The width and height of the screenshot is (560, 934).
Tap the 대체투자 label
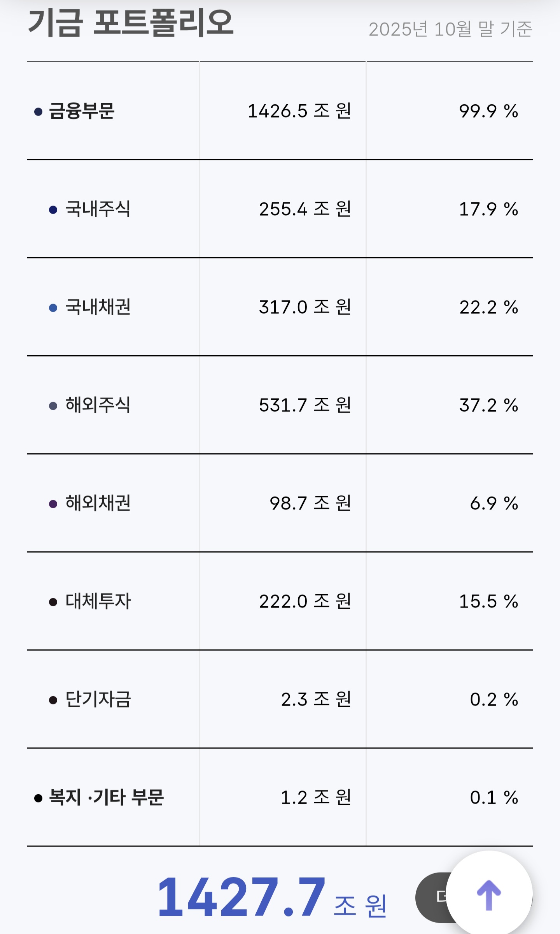pyautogui.click(x=98, y=601)
